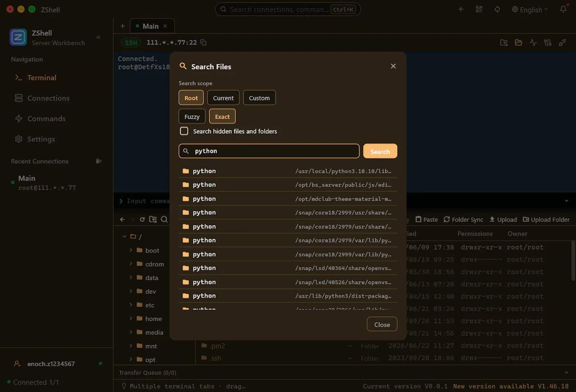This screenshot has width=576, height=392.
Task: Click the disconnect plug icon in SSH toolbar
Action: tap(562, 42)
